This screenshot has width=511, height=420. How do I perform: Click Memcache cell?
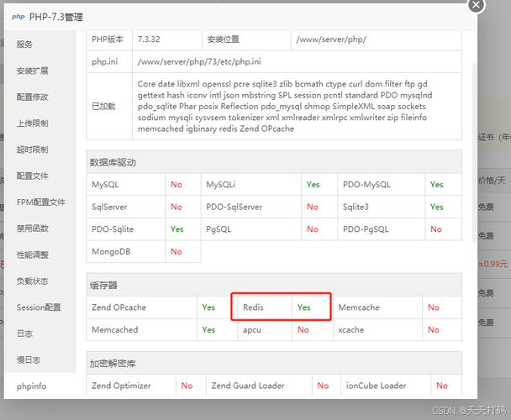[x=377, y=307]
